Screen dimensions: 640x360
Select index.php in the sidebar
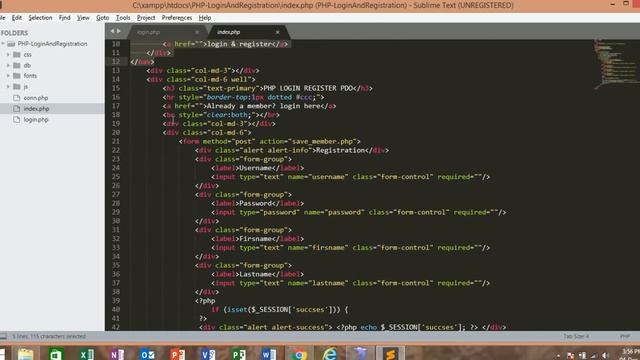(x=36, y=109)
